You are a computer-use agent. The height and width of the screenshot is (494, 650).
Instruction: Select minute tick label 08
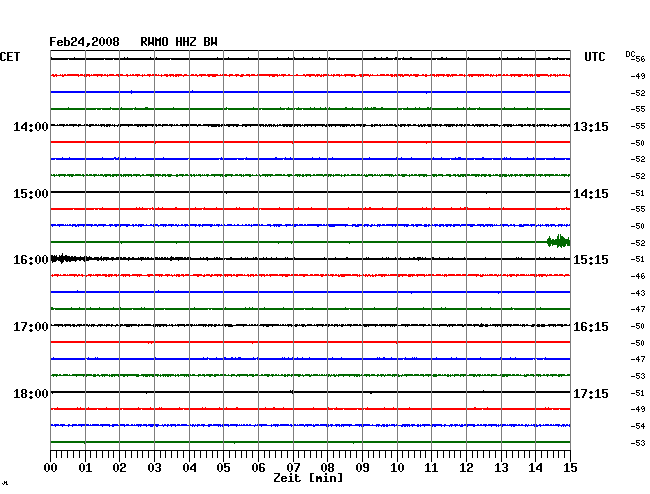[327, 467]
